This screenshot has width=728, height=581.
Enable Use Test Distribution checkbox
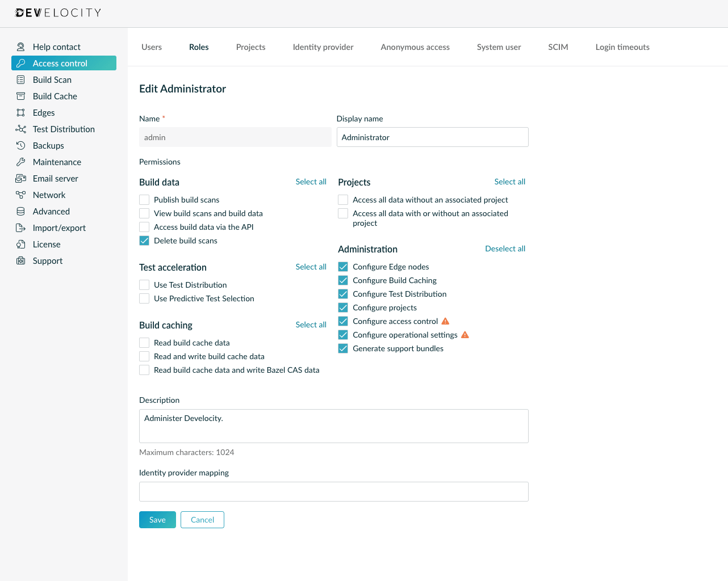(144, 285)
